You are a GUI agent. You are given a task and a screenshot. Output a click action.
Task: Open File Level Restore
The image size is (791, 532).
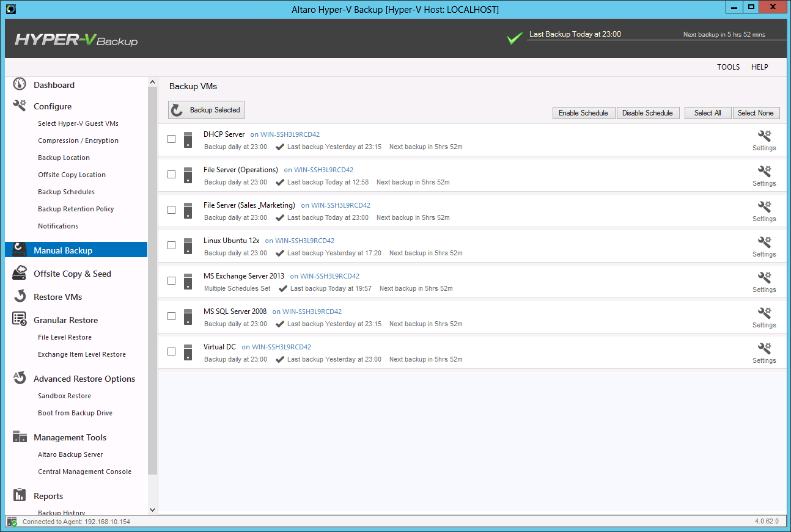(65, 337)
